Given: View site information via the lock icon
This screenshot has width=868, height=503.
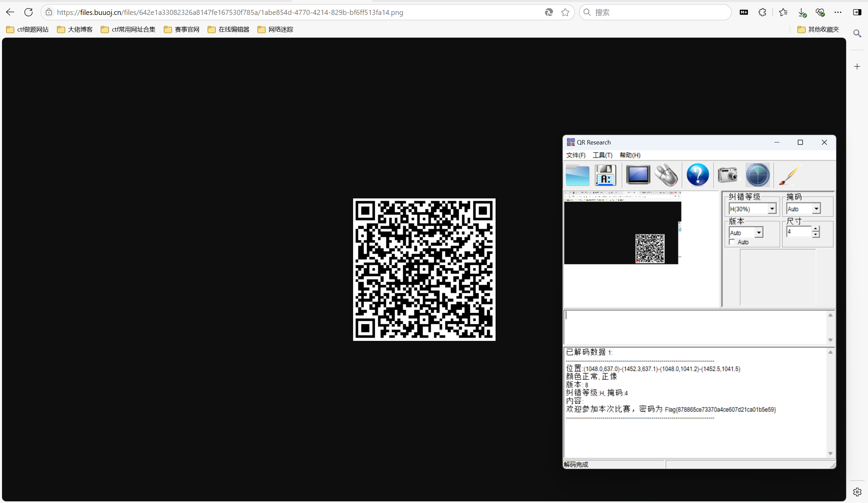Looking at the screenshot, I should click(49, 13).
